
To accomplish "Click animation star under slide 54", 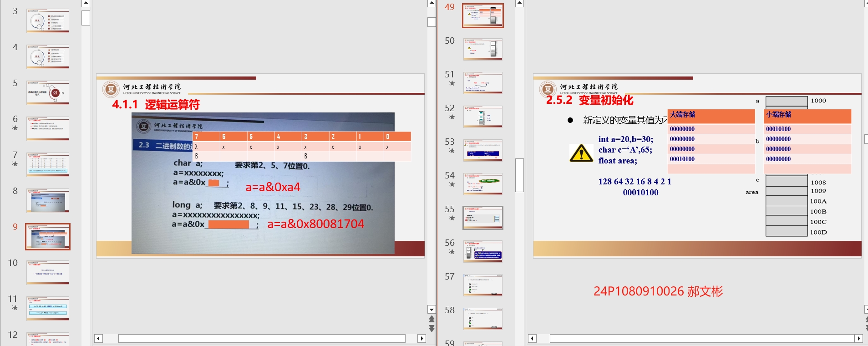I will [452, 184].
